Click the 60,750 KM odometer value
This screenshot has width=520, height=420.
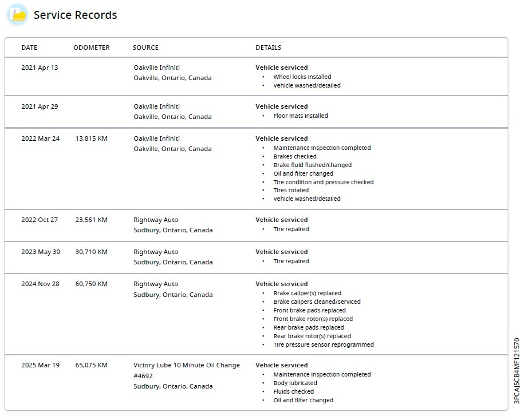tap(92, 284)
